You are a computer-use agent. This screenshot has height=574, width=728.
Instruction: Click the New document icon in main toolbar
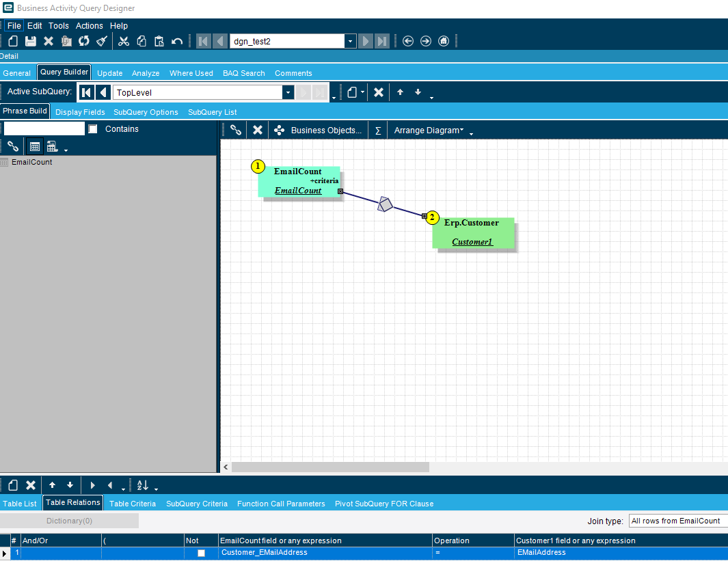(13, 41)
